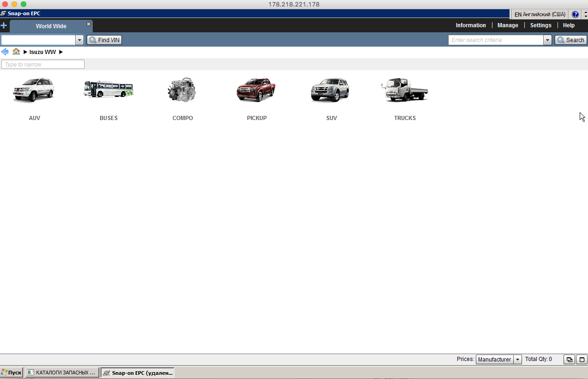The width and height of the screenshot is (588, 379).
Task: Open the Prices Manufacturer dropdown
Action: tap(517, 360)
